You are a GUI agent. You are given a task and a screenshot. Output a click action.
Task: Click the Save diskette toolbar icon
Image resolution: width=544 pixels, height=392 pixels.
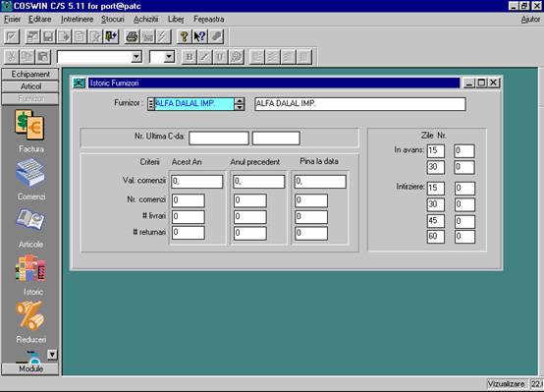point(48,36)
